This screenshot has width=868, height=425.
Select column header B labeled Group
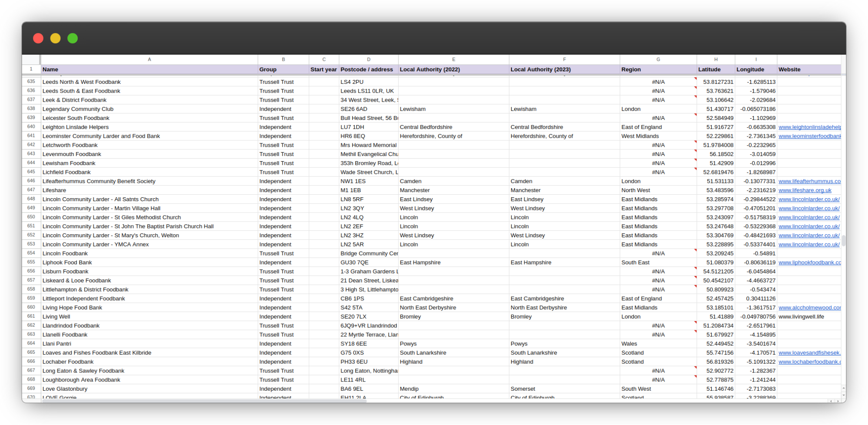pos(283,59)
